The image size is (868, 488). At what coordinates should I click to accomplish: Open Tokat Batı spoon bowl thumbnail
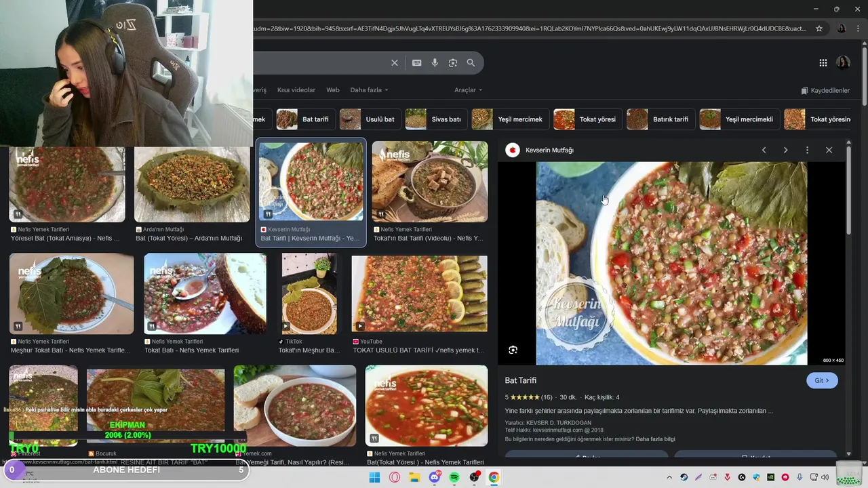[205, 293]
